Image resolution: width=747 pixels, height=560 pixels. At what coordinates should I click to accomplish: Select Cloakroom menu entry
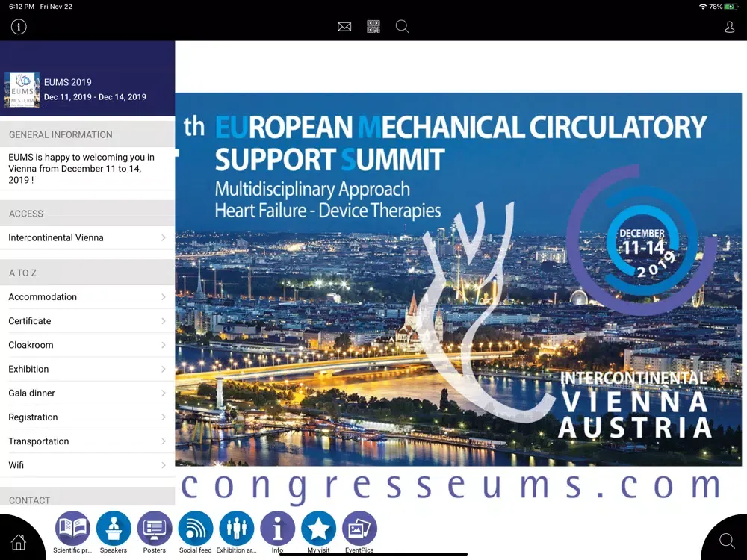point(87,345)
